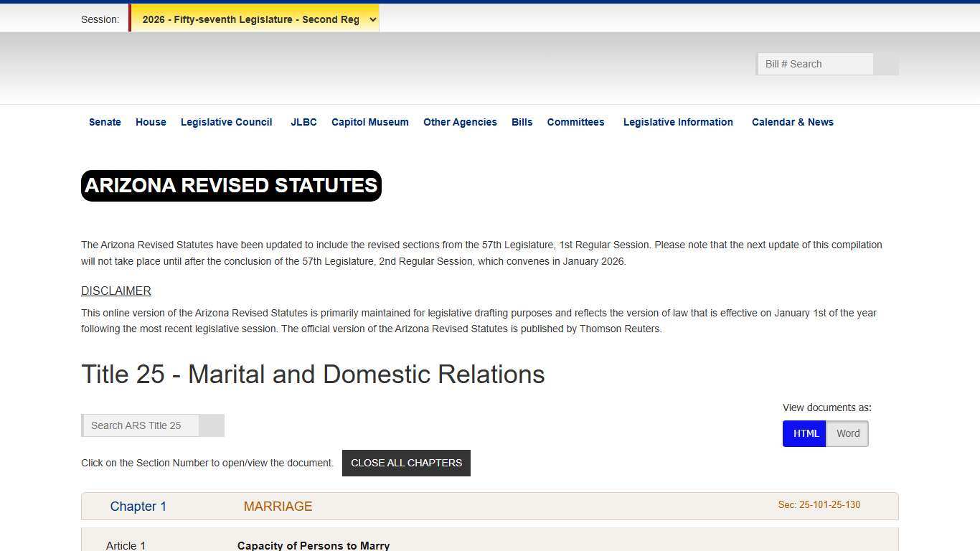Open the DISCLAIMER link
The width and height of the screenshot is (980, 551).
point(116,291)
